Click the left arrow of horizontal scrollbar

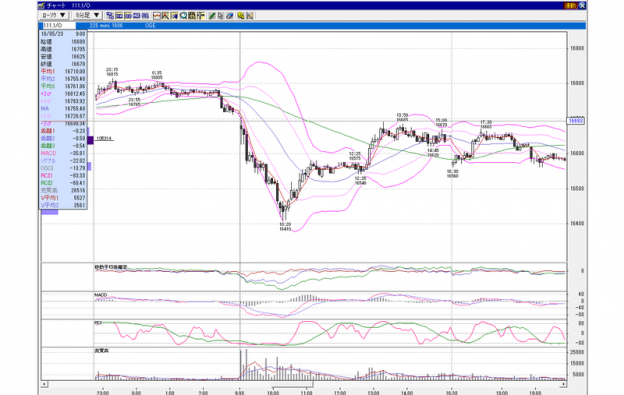pyautogui.click(x=45, y=384)
